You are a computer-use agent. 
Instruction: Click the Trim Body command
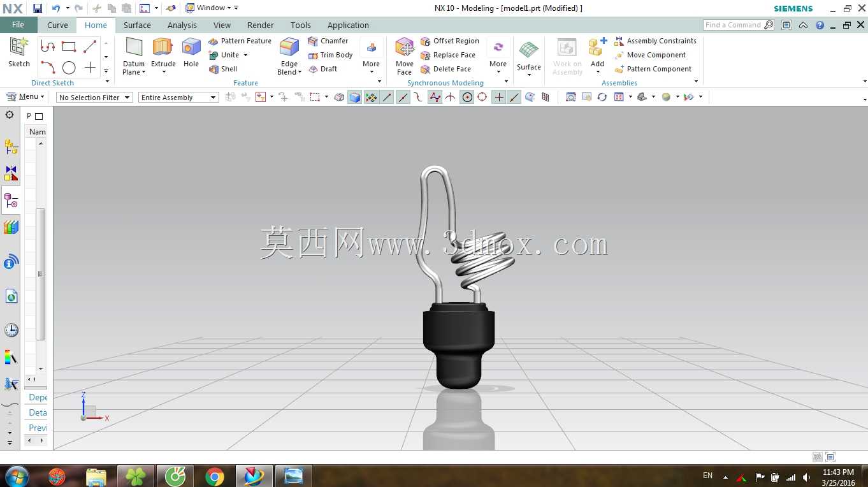[330, 55]
